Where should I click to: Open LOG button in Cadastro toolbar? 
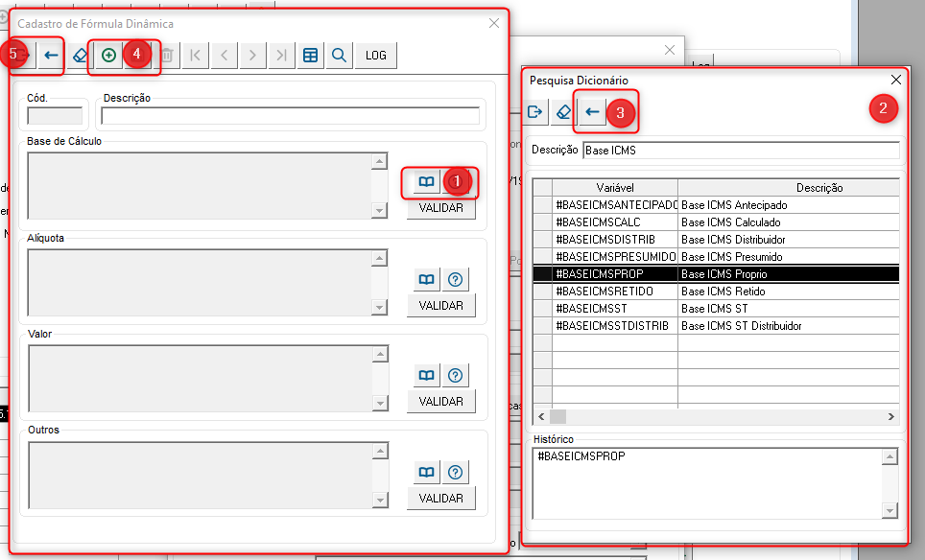click(x=376, y=56)
